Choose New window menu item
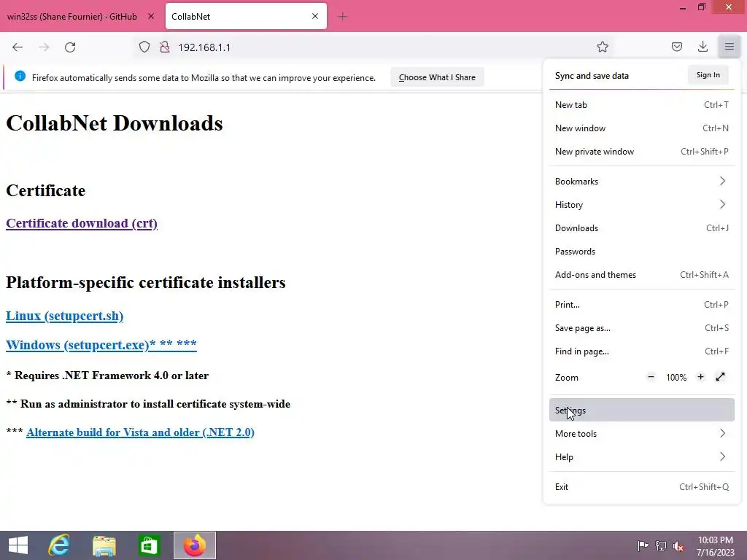The width and height of the screenshot is (747, 560). (x=642, y=128)
